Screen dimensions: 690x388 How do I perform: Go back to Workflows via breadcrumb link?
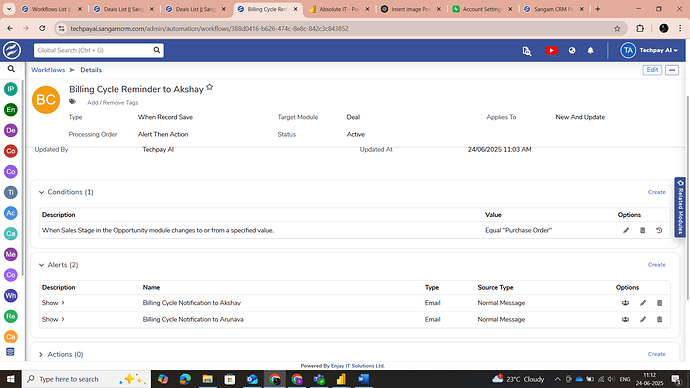pos(48,70)
